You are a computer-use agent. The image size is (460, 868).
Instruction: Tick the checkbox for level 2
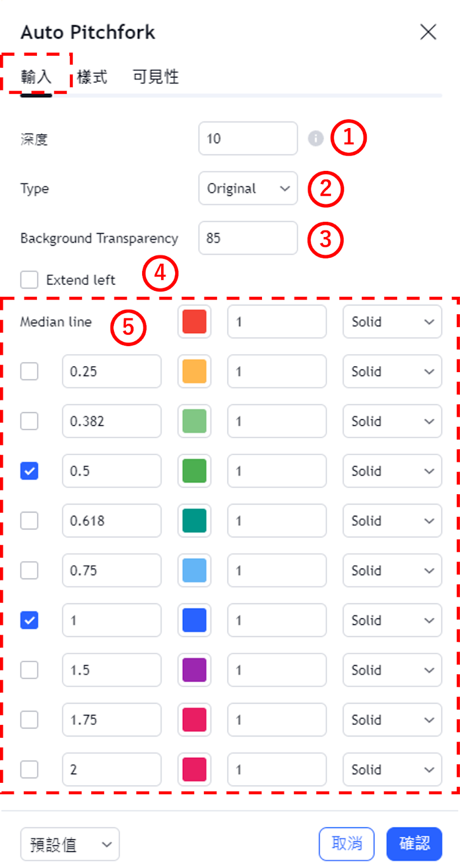[x=29, y=769]
